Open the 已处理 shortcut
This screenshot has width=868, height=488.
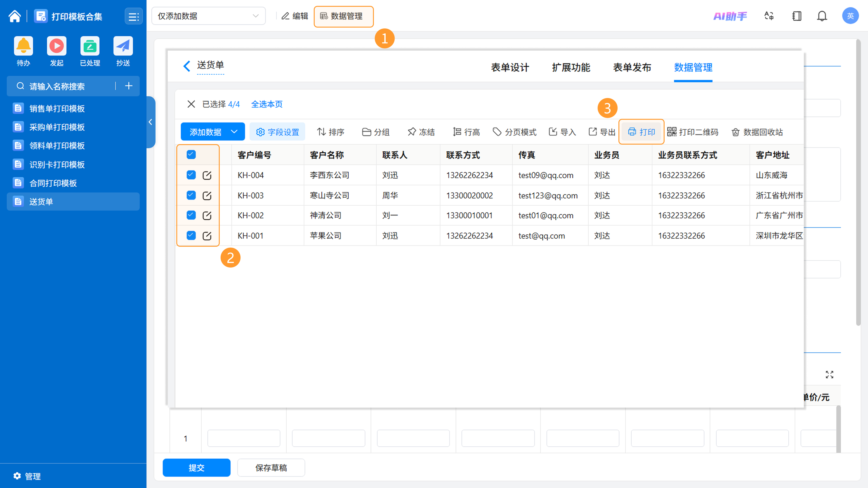(90, 51)
